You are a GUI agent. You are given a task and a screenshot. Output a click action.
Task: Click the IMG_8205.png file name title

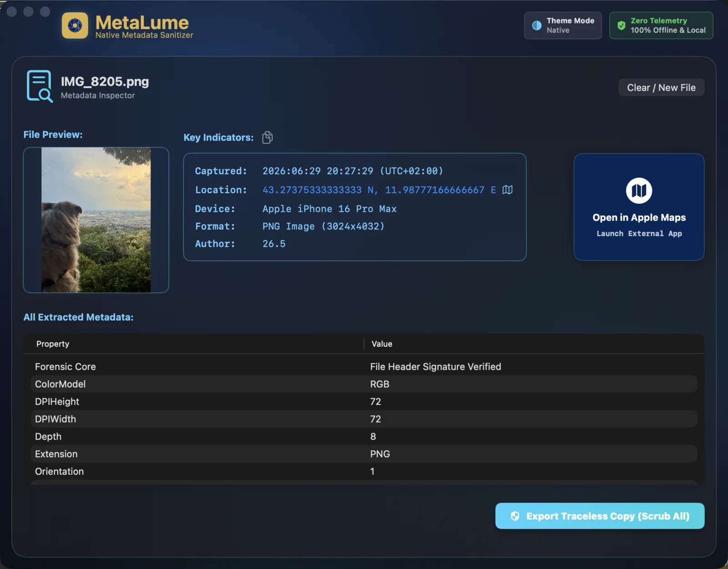point(105,81)
